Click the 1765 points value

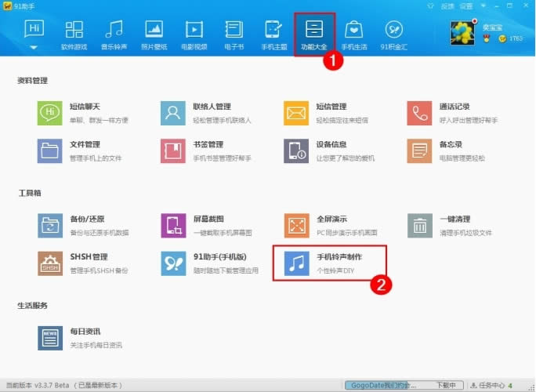[x=516, y=38]
